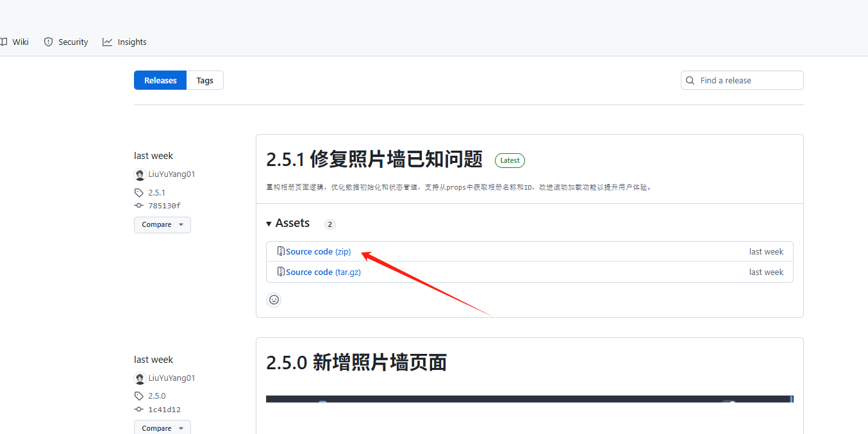868x434 pixels.
Task: Expand Compare dropdown for release 2.5.0
Action: [162, 428]
